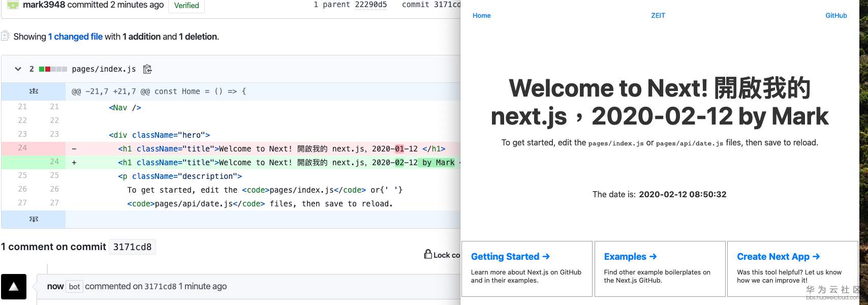The image size is (868, 305).
Task: Click 'pages/index.js' file name in header
Action: 104,69
